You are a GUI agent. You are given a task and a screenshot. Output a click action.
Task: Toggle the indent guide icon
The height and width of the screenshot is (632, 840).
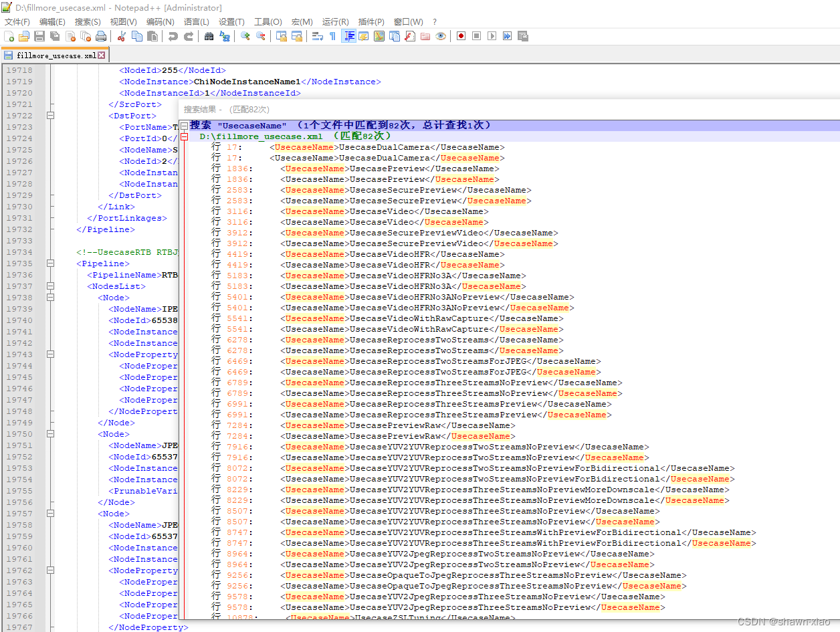[x=348, y=36]
